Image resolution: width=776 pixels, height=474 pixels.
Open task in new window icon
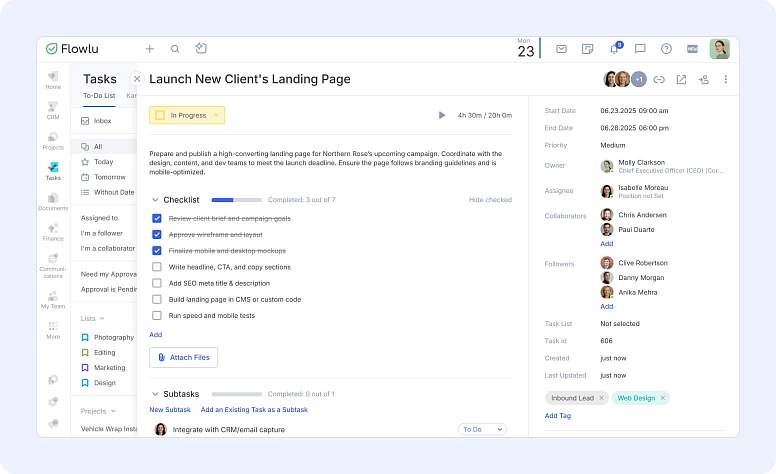pos(681,80)
